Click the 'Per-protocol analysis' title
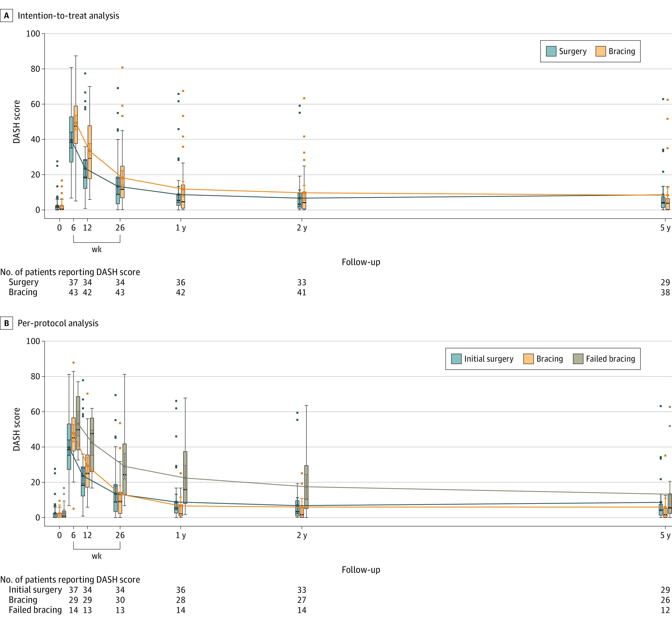 pyautogui.click(x=58, y=323)
